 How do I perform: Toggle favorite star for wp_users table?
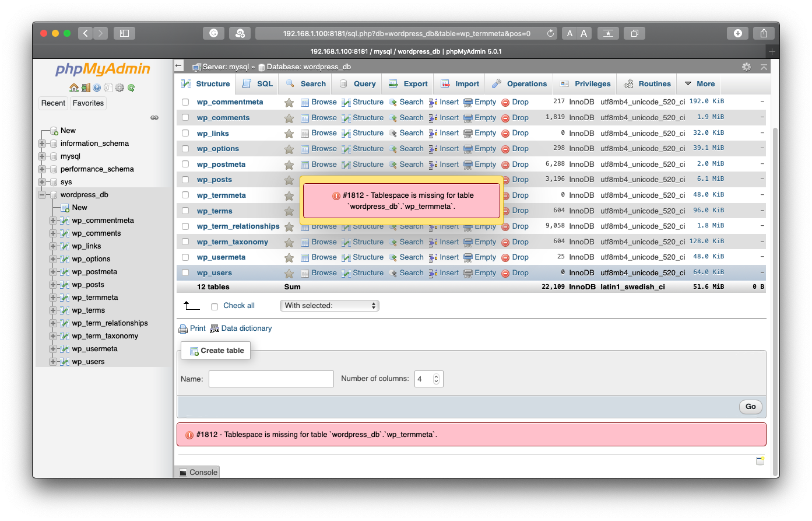289,274
